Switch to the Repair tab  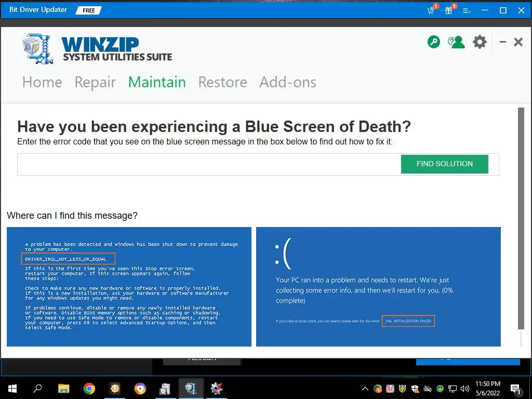point(96,82)
